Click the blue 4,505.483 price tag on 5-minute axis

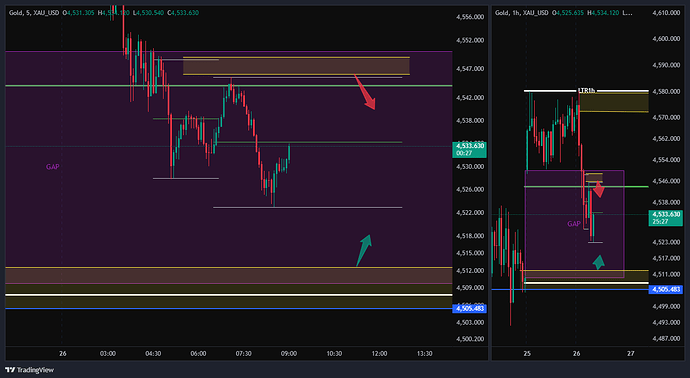(x=469, y=308)
